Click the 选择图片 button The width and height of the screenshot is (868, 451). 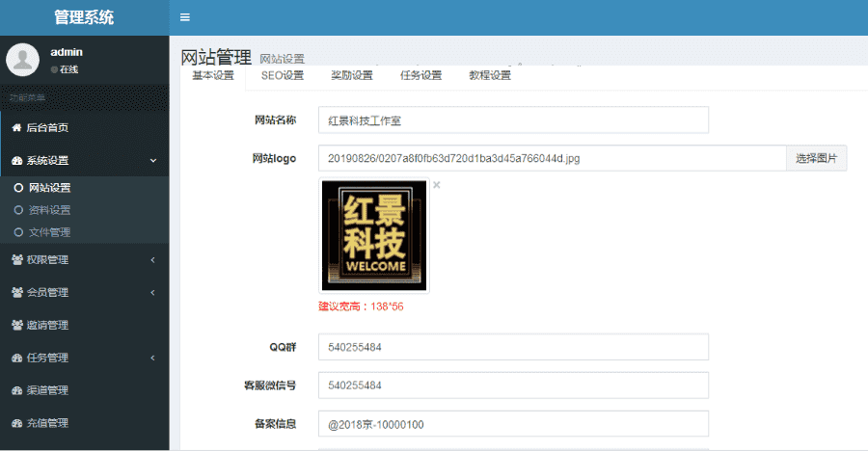point(816,158)
